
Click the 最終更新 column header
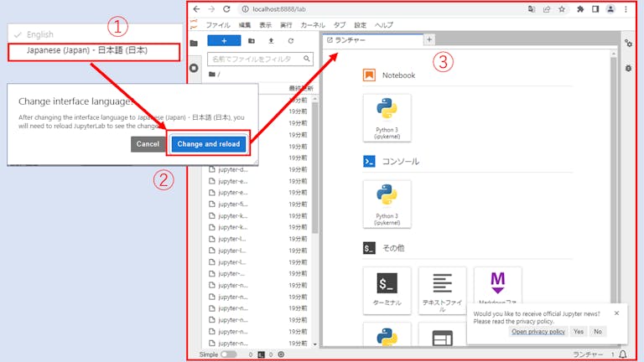301,88
